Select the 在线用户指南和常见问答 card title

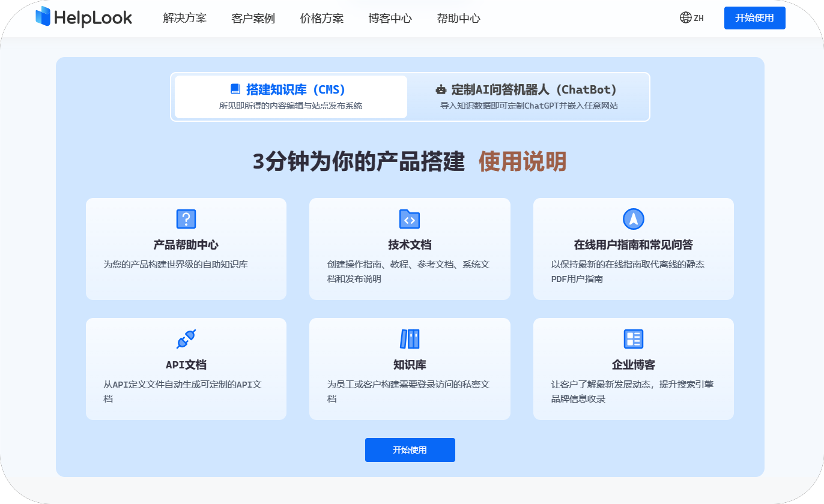[x=634, y=245]
